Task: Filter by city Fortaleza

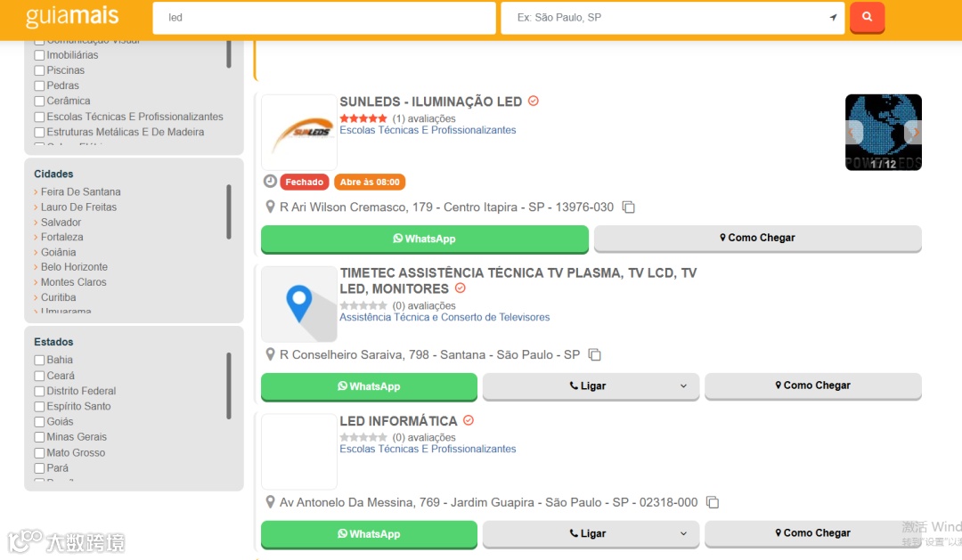Action: 62,237
